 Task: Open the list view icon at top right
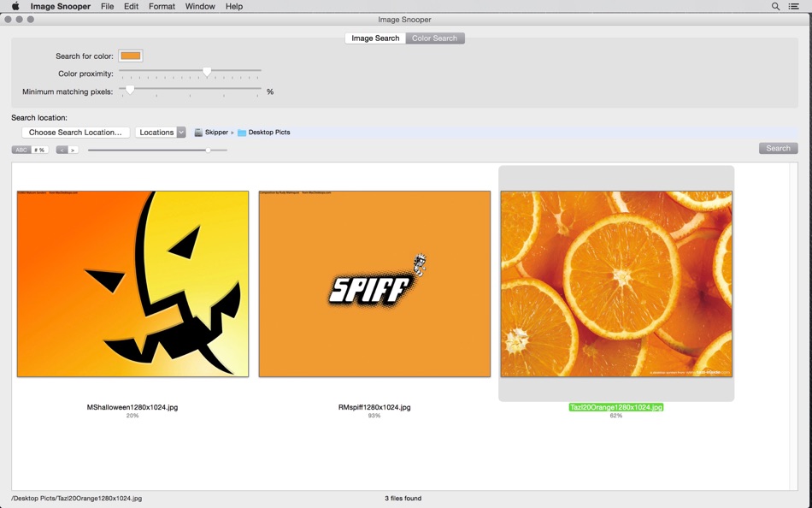coord(793,6)
